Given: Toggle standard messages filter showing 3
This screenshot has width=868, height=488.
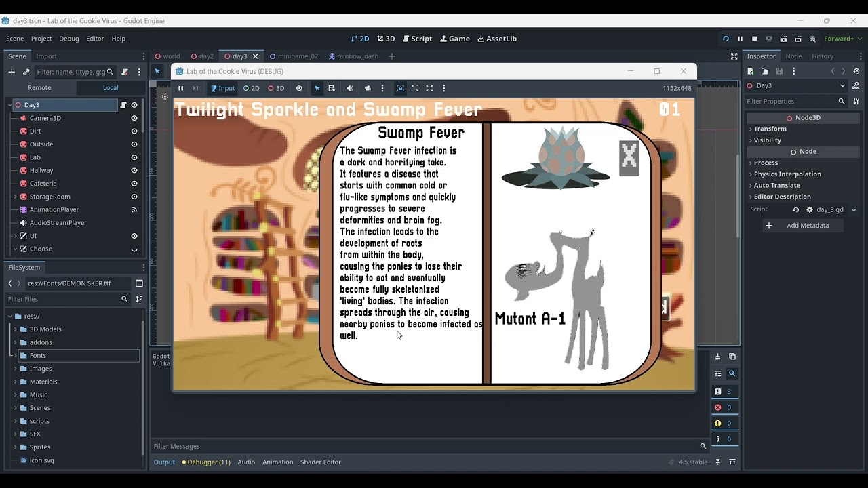Looking at the screenshot, I should (x=724, y=391).
